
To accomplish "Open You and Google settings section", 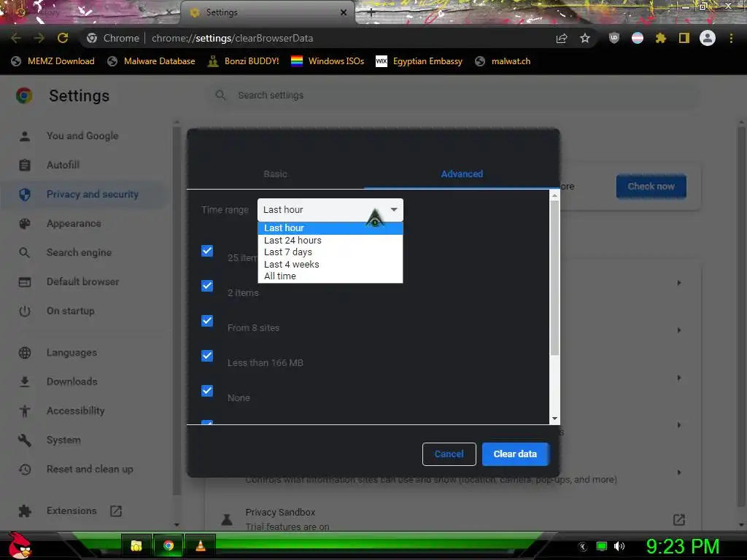I will (83, 136).
